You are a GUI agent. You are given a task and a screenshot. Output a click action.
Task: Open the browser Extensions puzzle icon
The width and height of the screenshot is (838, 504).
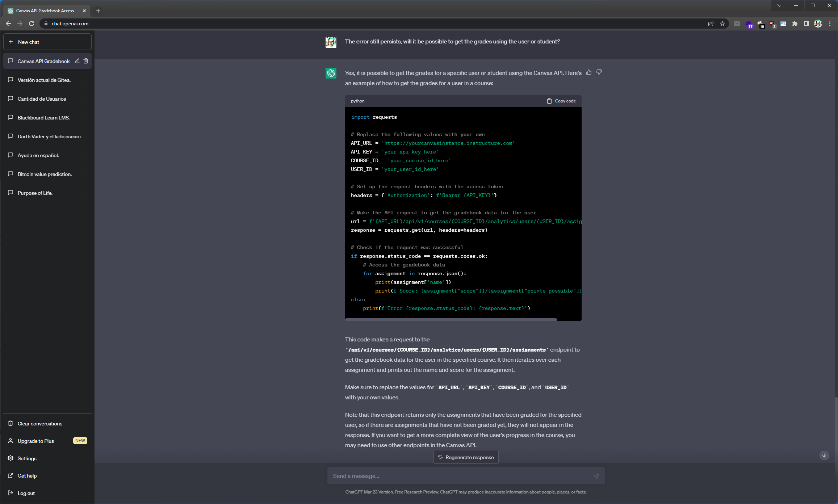tap(795, 24)
